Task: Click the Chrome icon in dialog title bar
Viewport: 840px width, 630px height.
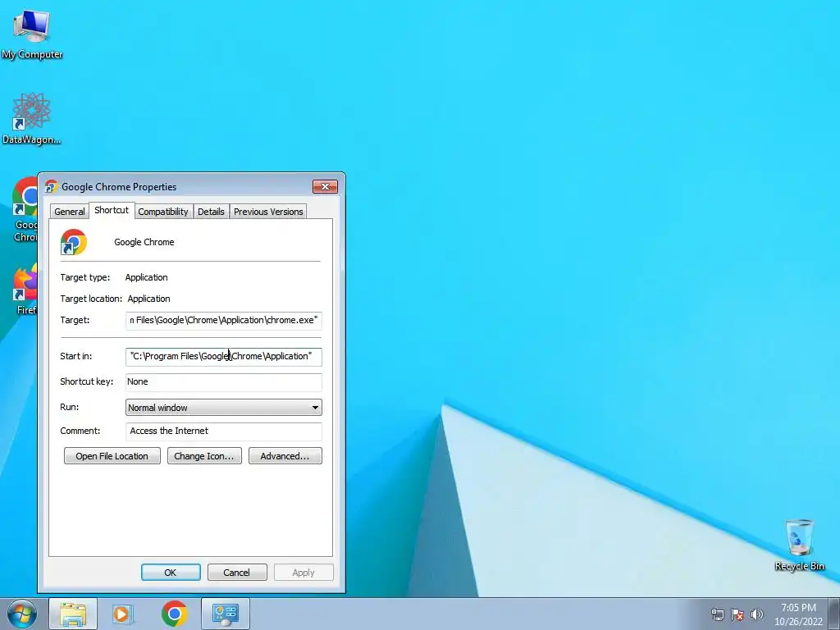Action: tap(52, 186)
